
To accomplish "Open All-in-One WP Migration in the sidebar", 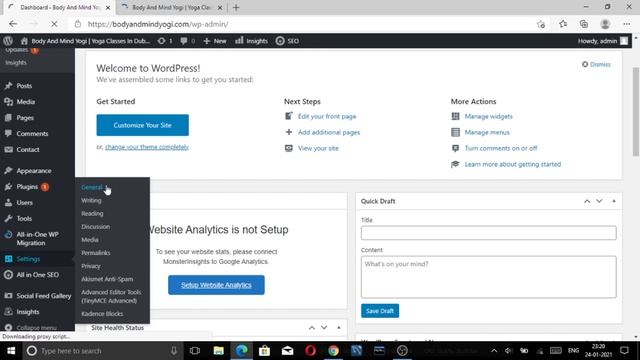I will click(37, 238).
